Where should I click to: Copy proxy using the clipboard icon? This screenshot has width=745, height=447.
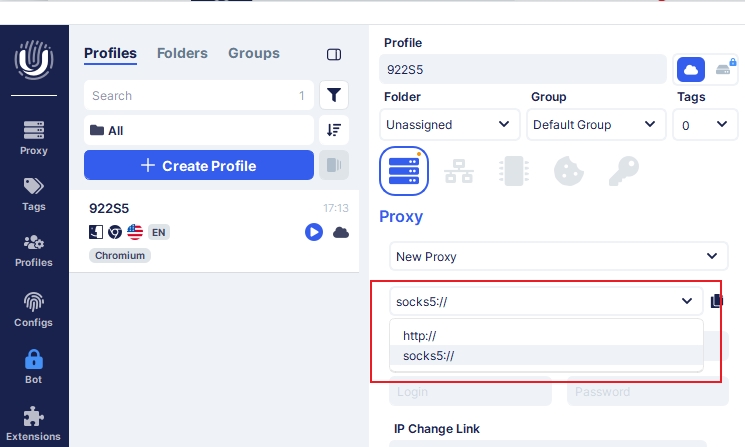pos(717,301)
